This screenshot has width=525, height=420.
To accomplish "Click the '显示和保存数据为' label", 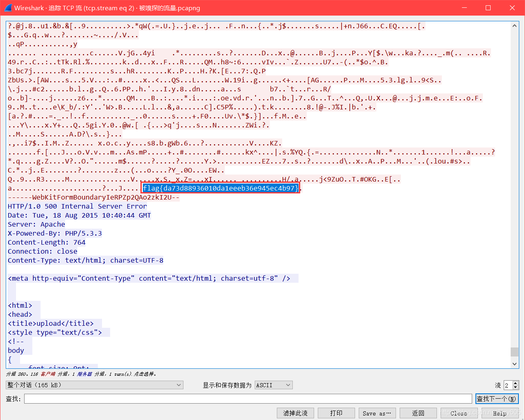I will (x=227, y=385).
